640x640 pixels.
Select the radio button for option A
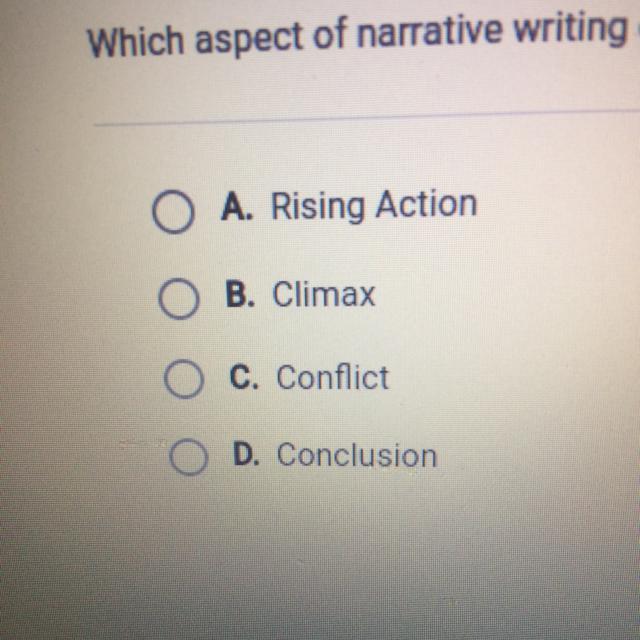pyautogui.click(x=173, y=213)
